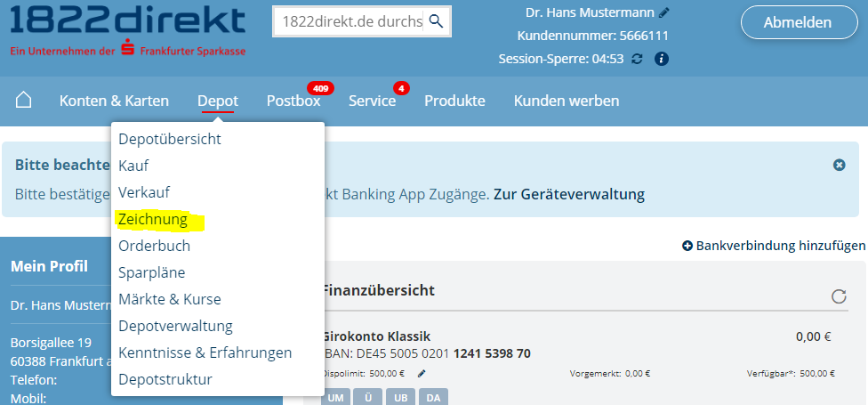Edit profile name via pencil icon
The height and width of the screenshot is (405, 868).
click(x=664, y=13)
